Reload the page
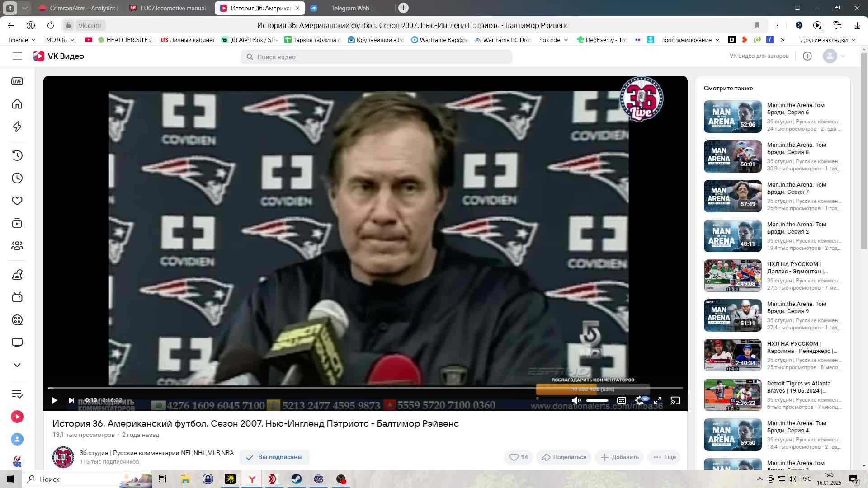 point(51,25)
